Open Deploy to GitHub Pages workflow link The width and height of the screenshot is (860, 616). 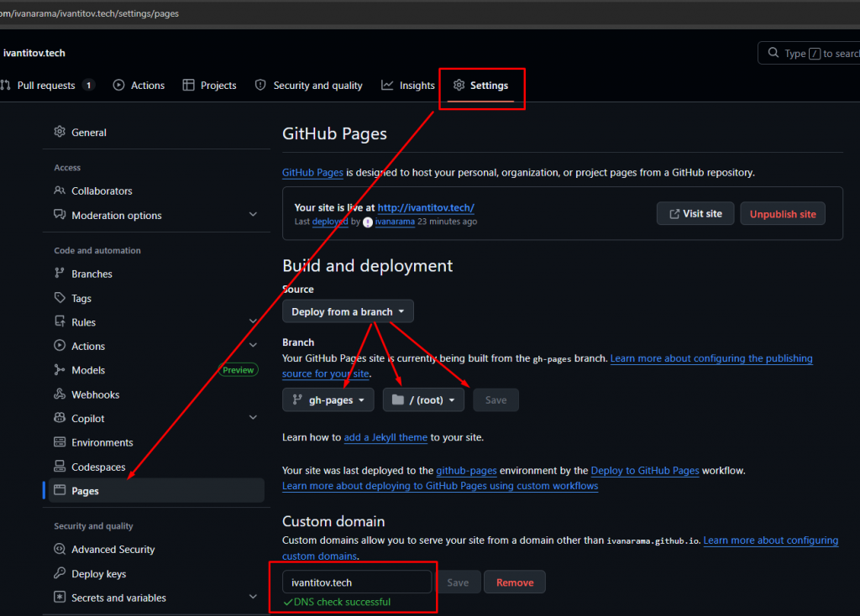pyautogui.click(x=645, y=470)
